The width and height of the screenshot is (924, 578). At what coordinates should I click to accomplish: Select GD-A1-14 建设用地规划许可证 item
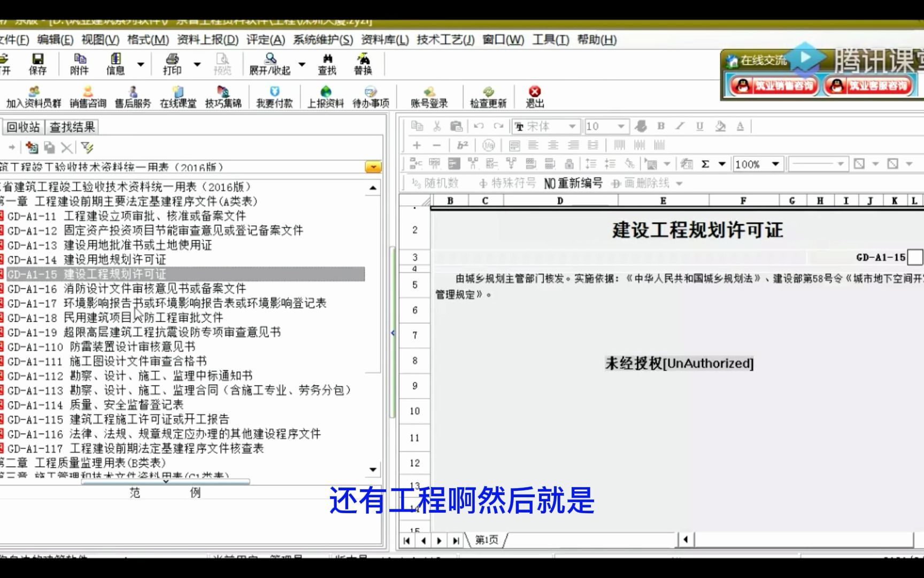(x=87, y=260)
